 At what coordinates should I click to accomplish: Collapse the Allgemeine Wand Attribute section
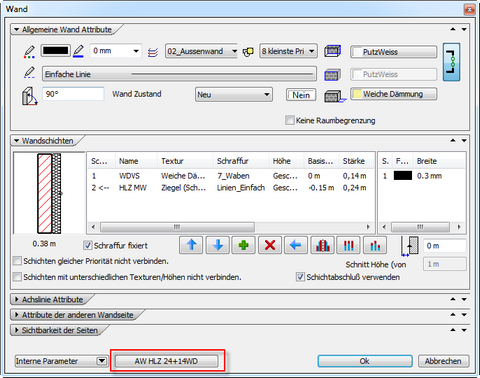click(16, 29)
